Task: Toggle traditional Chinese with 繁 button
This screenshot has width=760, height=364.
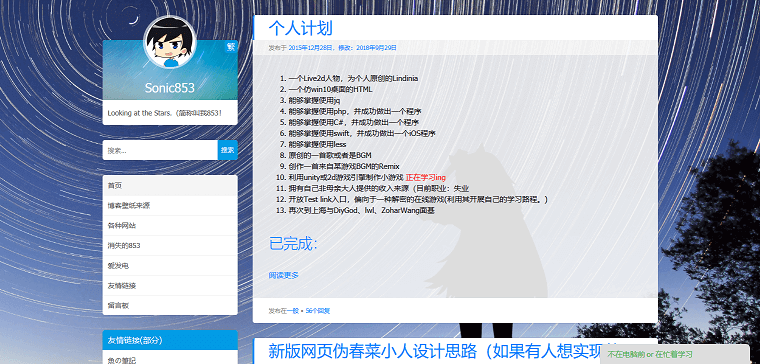Action: [x=231, y=47]
